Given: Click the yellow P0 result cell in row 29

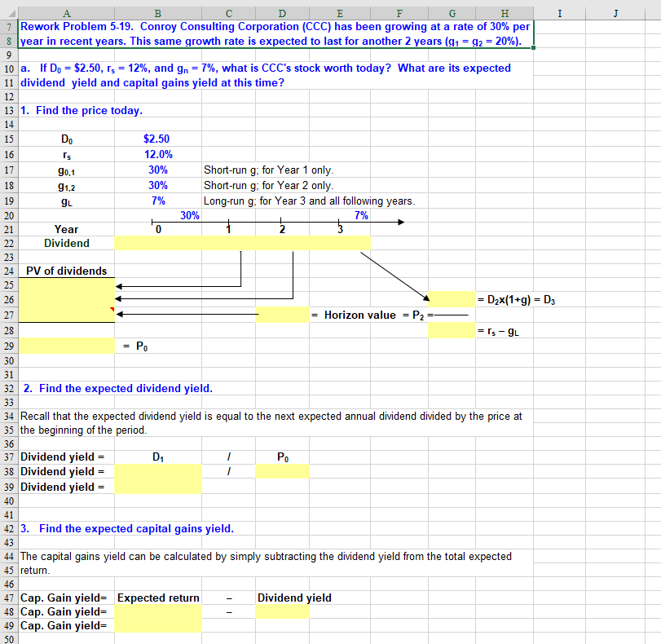Looking at the screenshot, I should [x=67, y=346].
